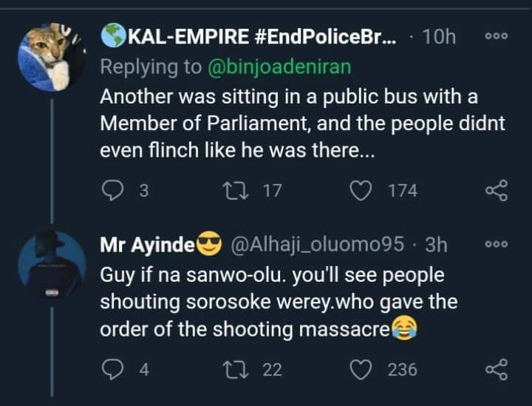Open the @Alhaji_oluomo95 handle

point(312,245)
